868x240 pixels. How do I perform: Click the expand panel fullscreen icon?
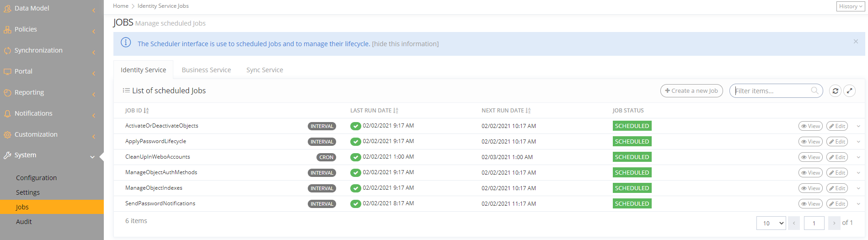[849, 91]
